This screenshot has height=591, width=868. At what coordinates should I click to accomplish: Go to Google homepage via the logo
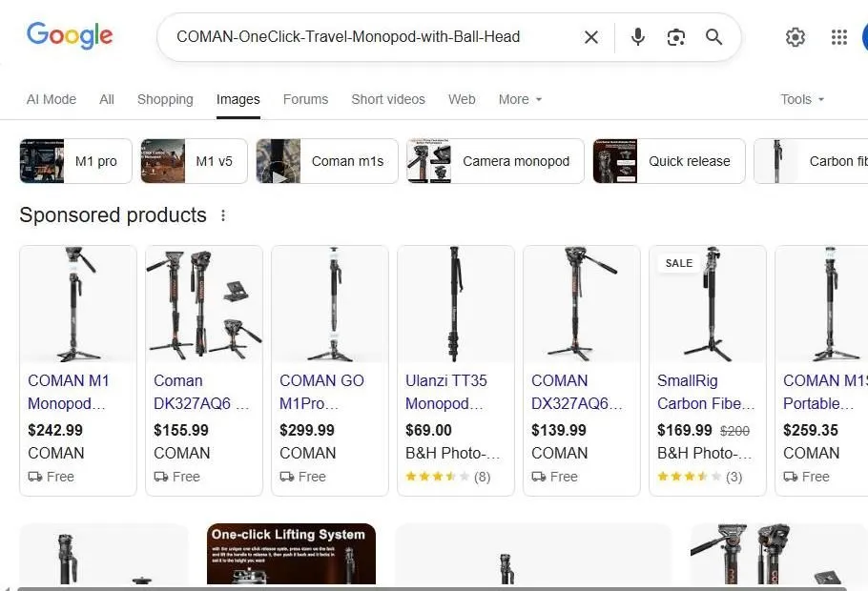point(70,36)
